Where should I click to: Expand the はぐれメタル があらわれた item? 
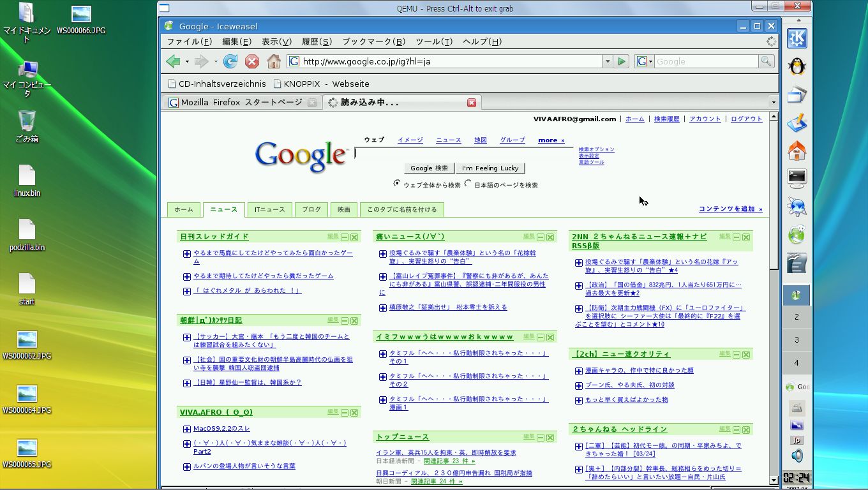click(x=187, y=292)
